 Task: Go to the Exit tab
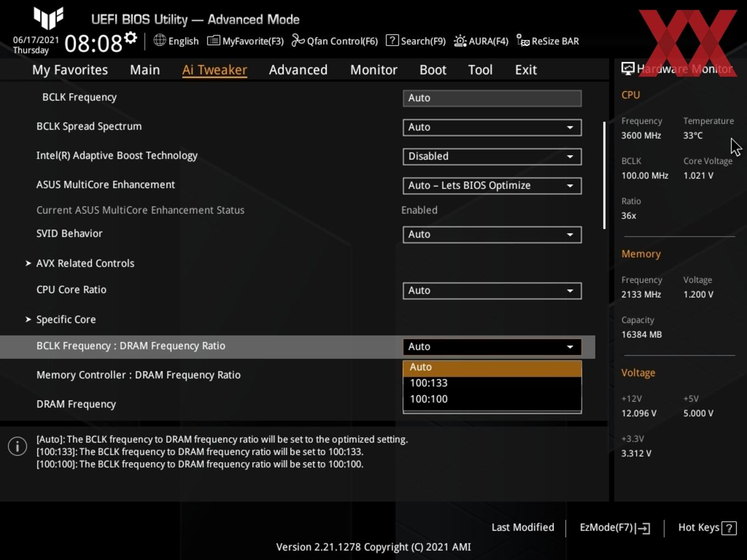(x=526, y=70)
